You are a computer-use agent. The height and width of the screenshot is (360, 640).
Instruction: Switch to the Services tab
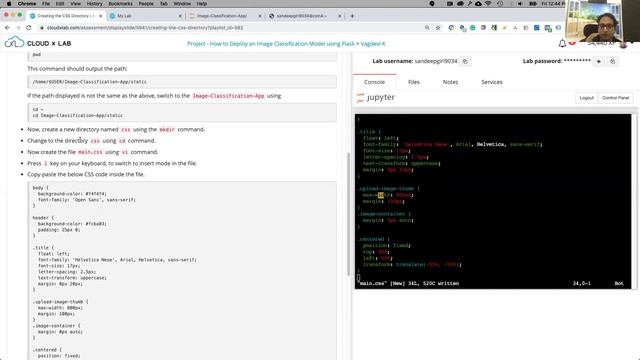[x=492, y=82]
